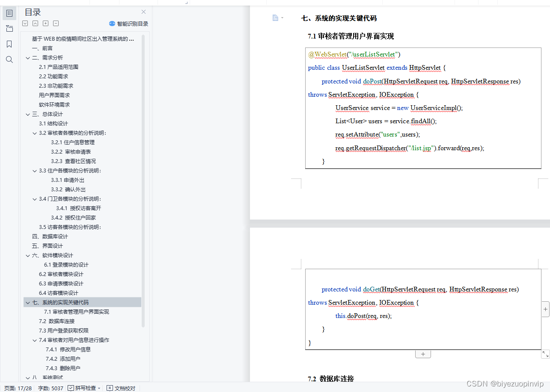
Task: Jump to 6.4 访客模块设计
Action: pyautogui.click(x=59, y=293)
